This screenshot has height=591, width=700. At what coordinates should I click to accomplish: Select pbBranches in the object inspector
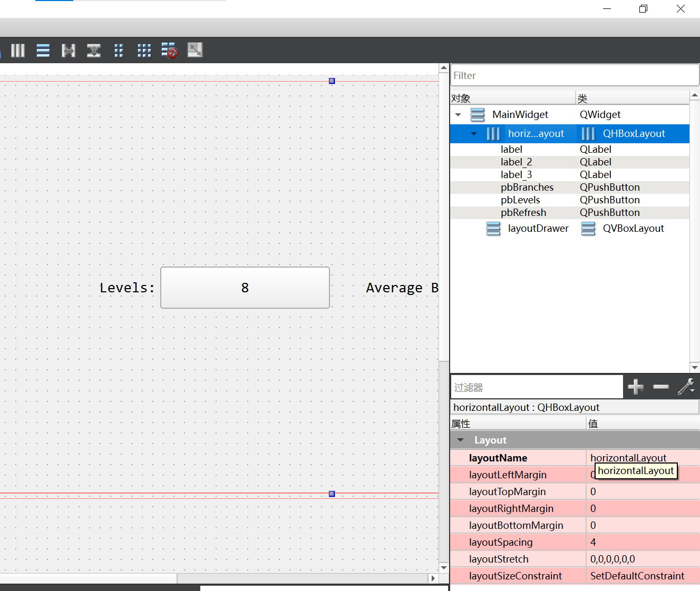[570, 188]
